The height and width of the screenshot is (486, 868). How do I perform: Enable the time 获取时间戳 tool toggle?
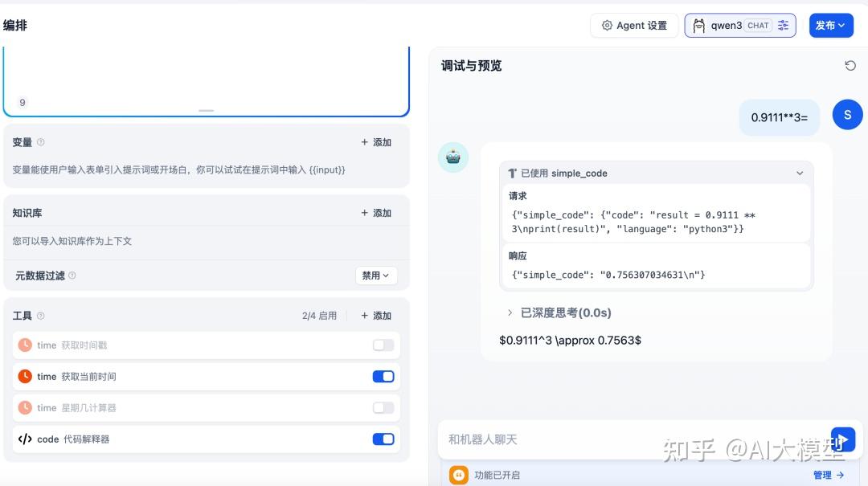click(383, 345)
